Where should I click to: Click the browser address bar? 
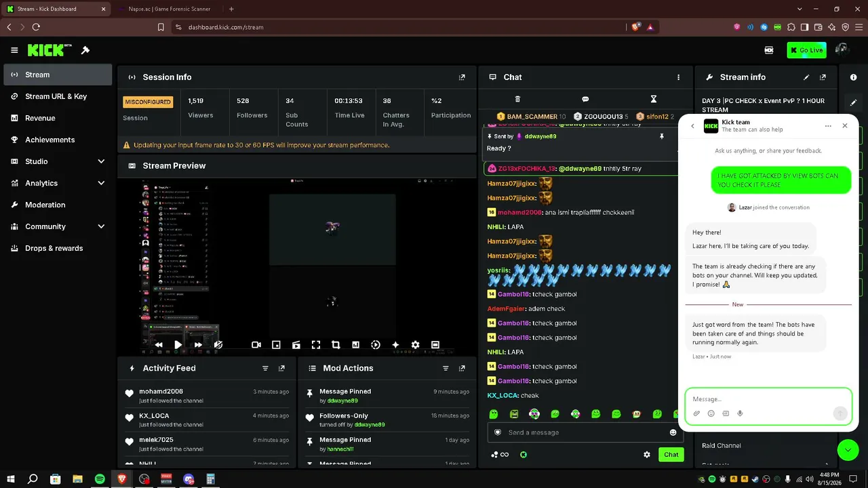400,27
